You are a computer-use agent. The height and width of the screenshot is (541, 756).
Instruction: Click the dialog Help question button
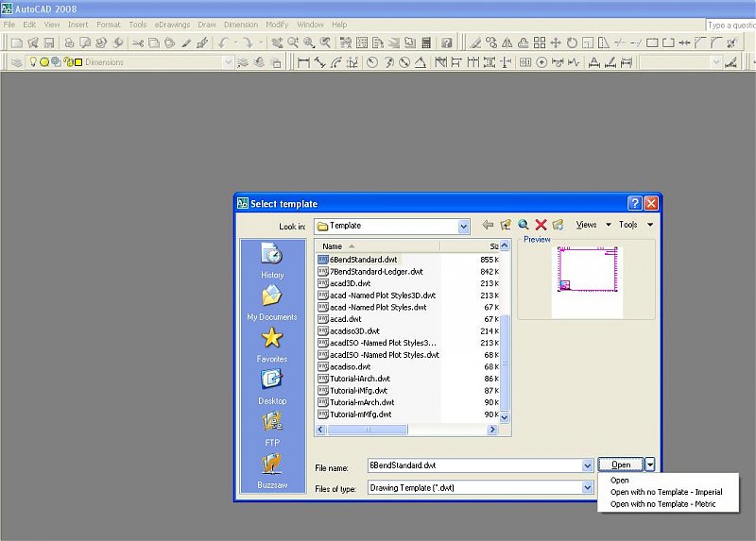634,203
